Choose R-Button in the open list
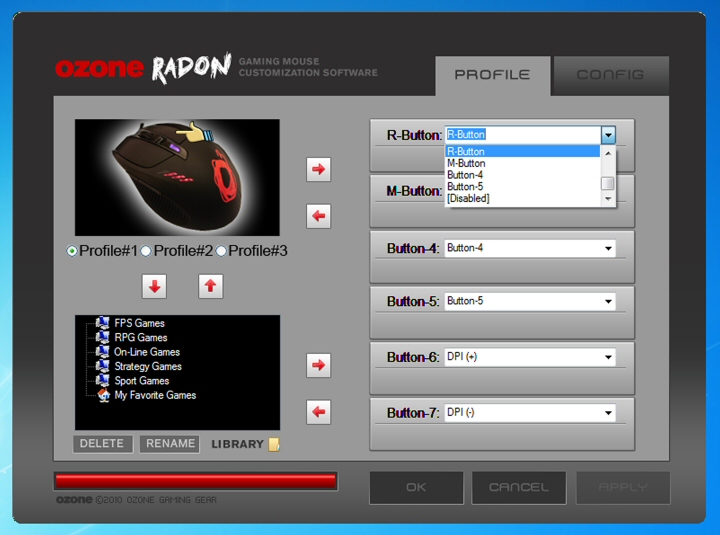Image resolution: width=720 pixels, height=535 pixels. [x=523, y=151]
